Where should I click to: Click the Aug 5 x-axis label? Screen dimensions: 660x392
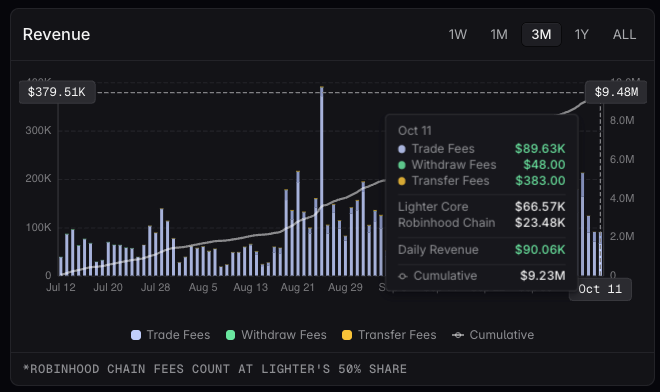pyautogui.click(x=203, y=288)
